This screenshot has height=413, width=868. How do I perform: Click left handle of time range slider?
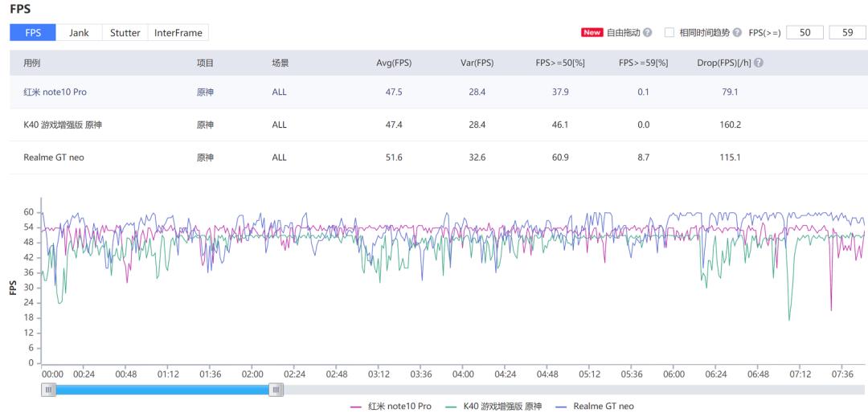pos(49,390)
